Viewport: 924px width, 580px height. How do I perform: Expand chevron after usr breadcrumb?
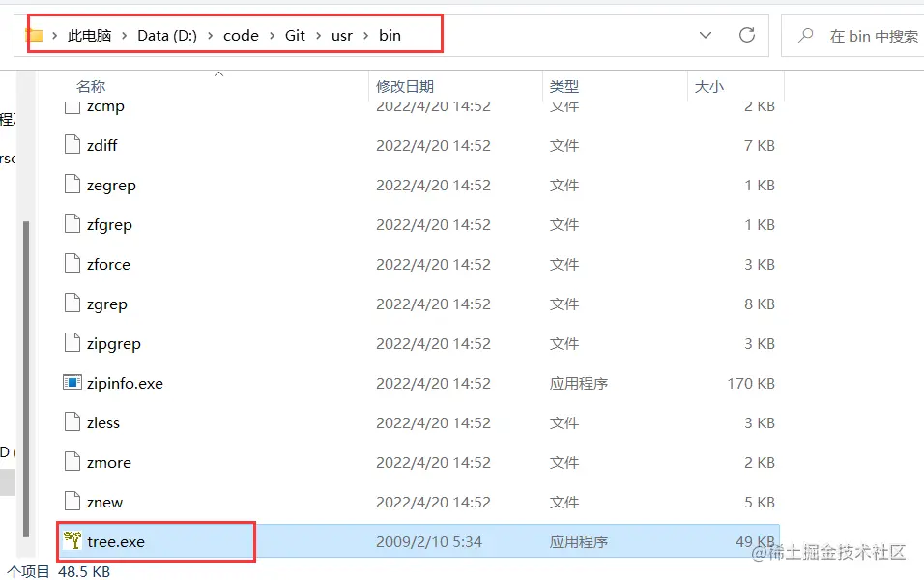tap(366, 36)
